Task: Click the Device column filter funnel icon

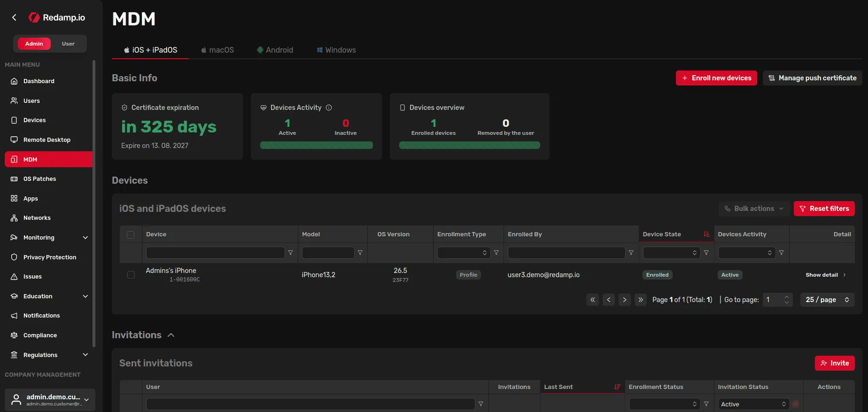Action: tap(291, 253)
